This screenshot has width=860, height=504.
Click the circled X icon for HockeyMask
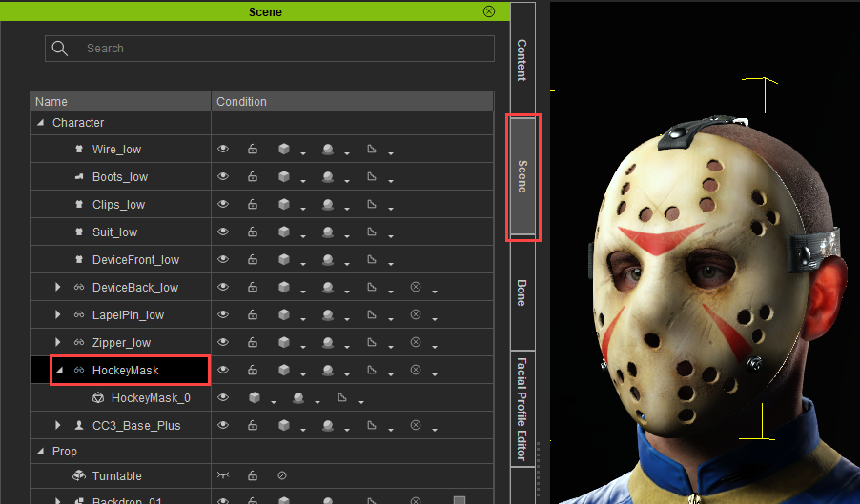tap(416, 371)
